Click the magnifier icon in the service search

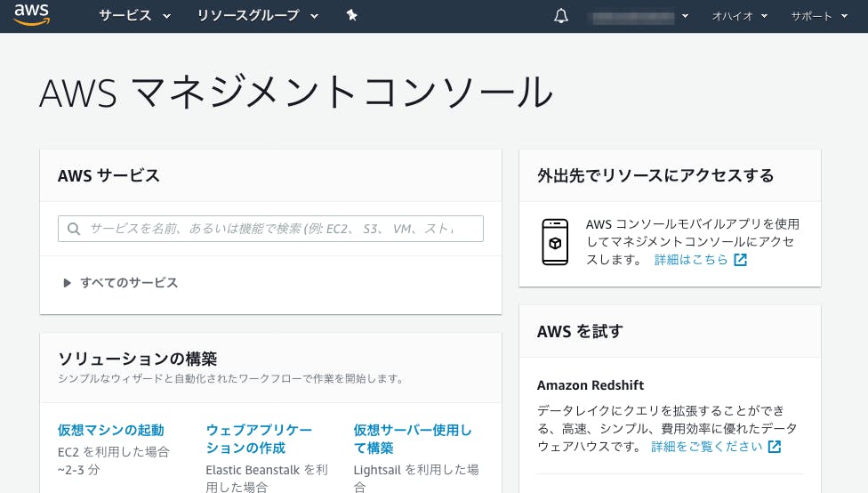(74, 229)
